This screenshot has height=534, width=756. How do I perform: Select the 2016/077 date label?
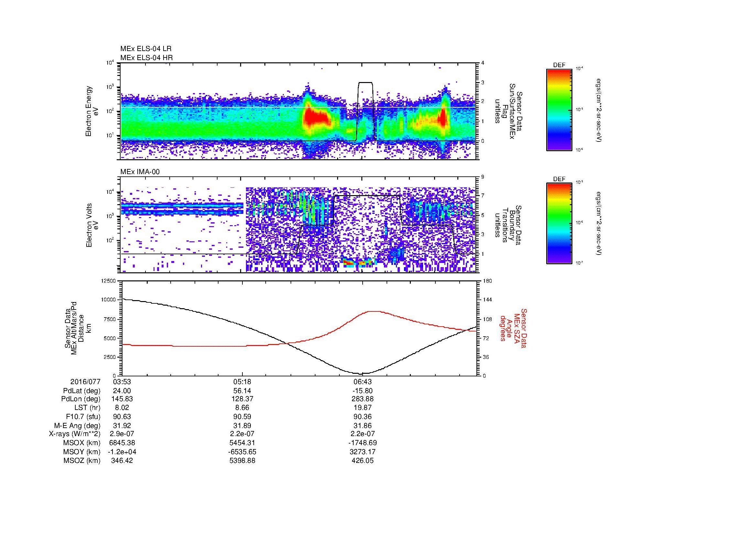(x=85, y=382)
